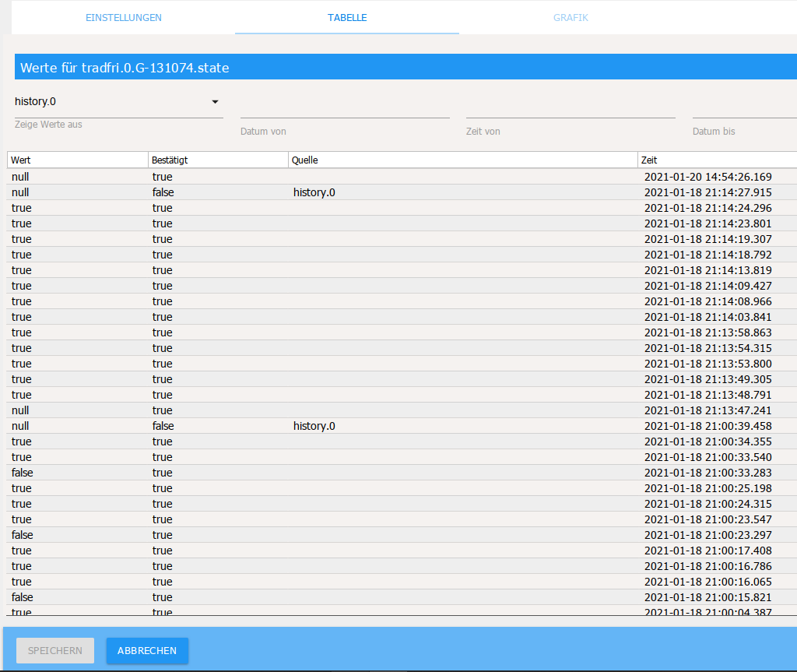Select timestamp 2021-01-18 21:00:39.458
The width and height of the screenshot is (797, 672).
(x=708, y=426)
